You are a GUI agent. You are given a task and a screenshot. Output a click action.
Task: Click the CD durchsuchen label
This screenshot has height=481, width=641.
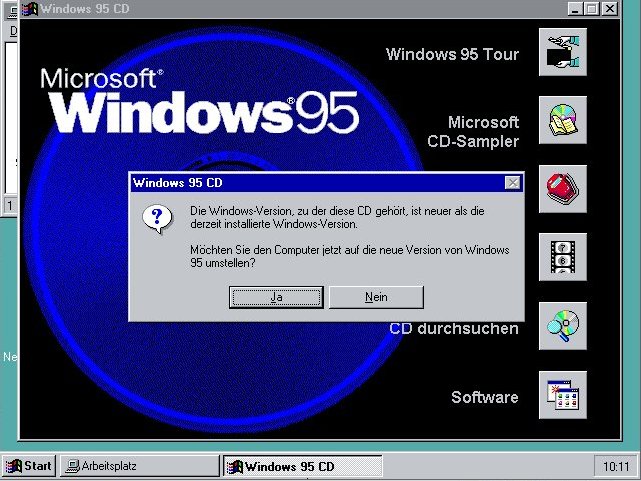coord(454,328)
